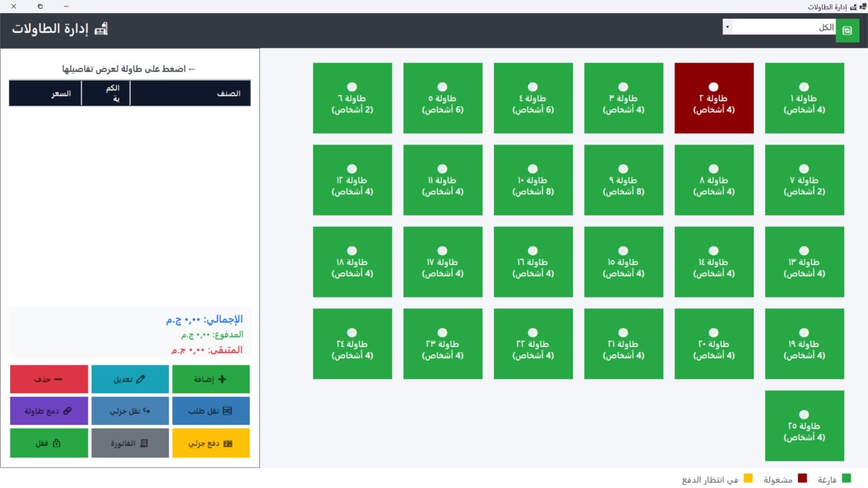Click the lock icon on قفل button
868x488 pixels.
click(x=56, y=443)
